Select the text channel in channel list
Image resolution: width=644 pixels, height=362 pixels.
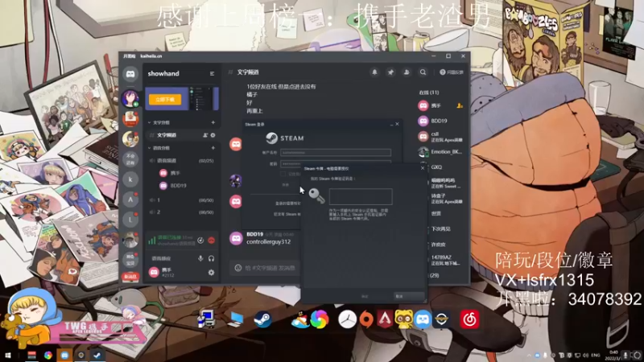click(182, 135)
